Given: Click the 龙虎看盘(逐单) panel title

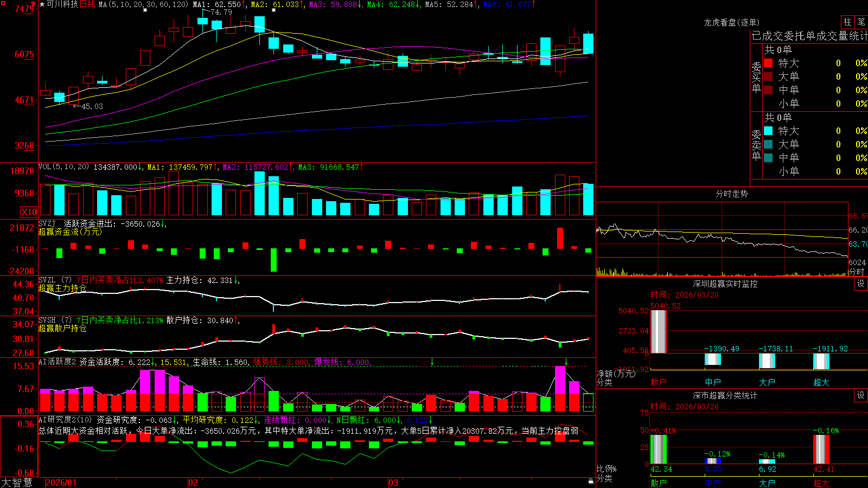Looking at the screenshot, I should coord(732,22).
